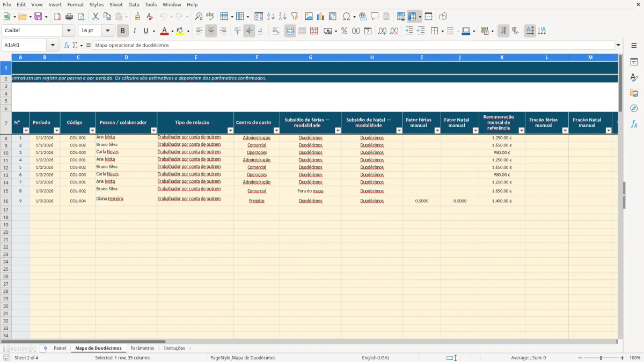644x362 pixels.
Task: Cut the selection with the scissors icon
Action: click(96, 17)
